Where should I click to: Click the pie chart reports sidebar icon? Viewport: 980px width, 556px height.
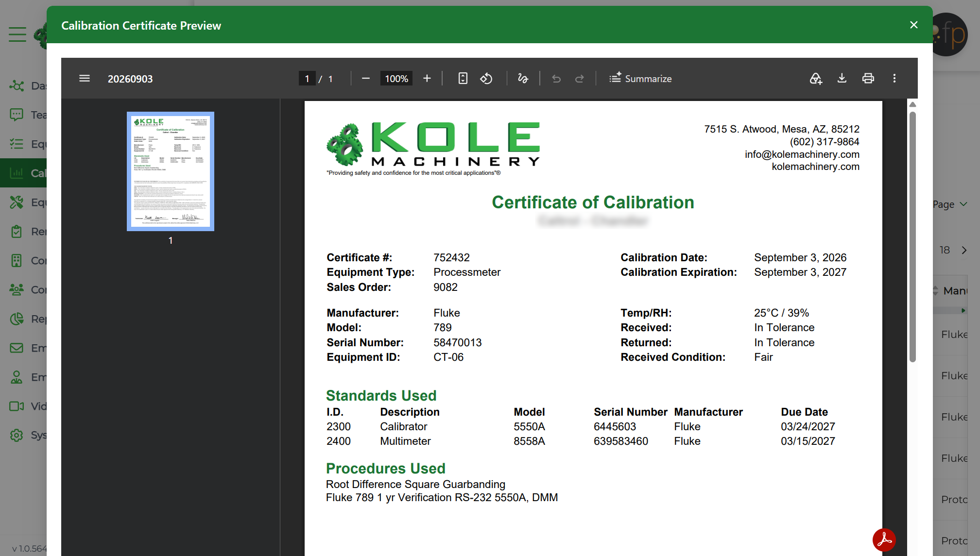click(x=17, y=319)
